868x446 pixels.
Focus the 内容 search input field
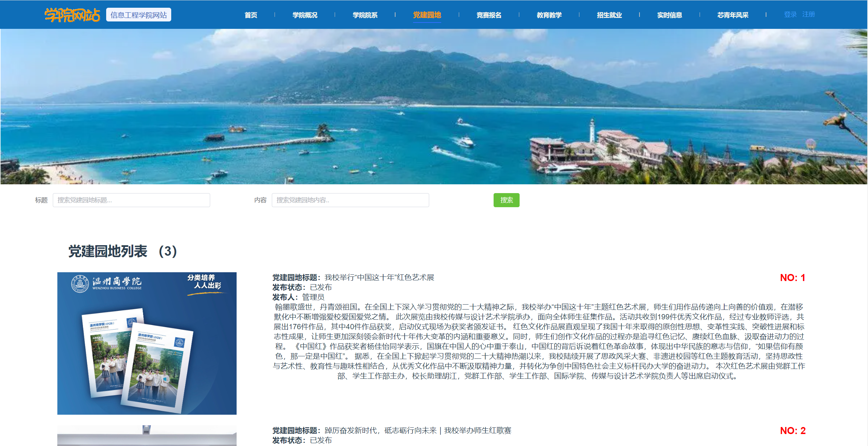pos(350,200)
